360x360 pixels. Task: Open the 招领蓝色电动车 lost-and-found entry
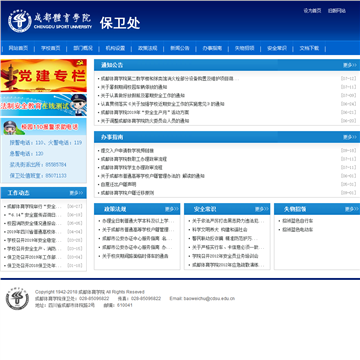tap(298, 229)
